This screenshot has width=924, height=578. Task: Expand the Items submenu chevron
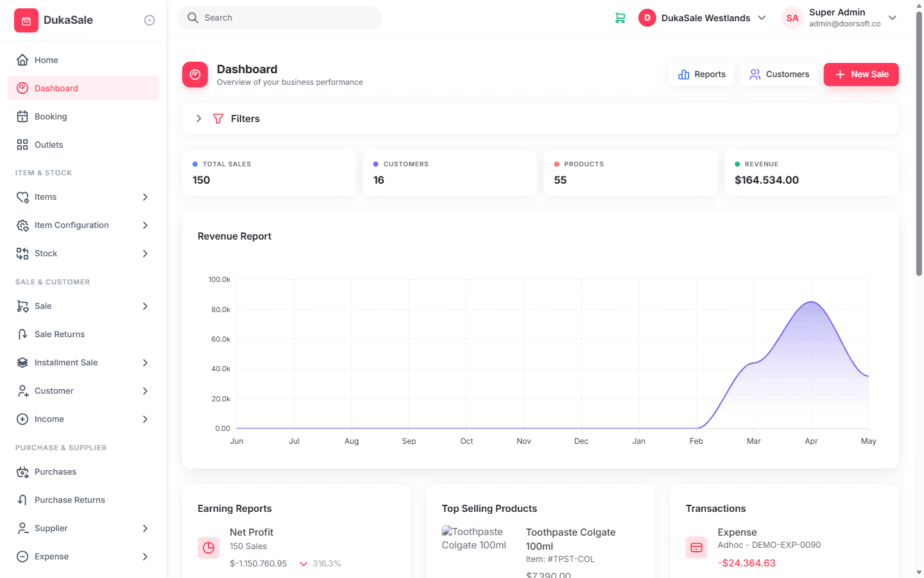pyautogui.click(x=145, y=197)
